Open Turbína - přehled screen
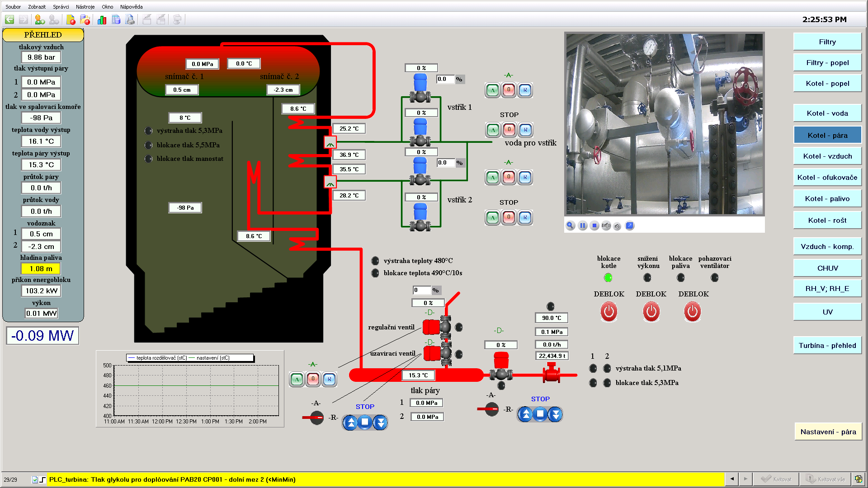Image resolution: width=868 pixels, height=488 pixels. coord(827,346)
